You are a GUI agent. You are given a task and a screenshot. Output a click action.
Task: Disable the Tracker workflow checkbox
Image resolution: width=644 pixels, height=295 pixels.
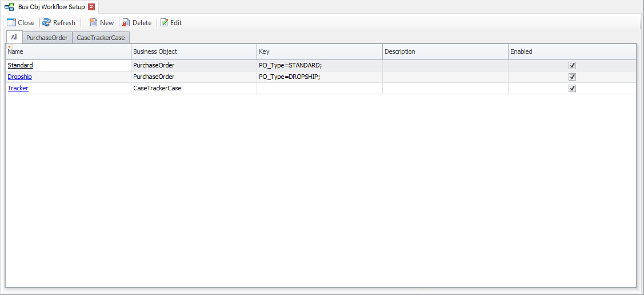[x=572, y=88]
